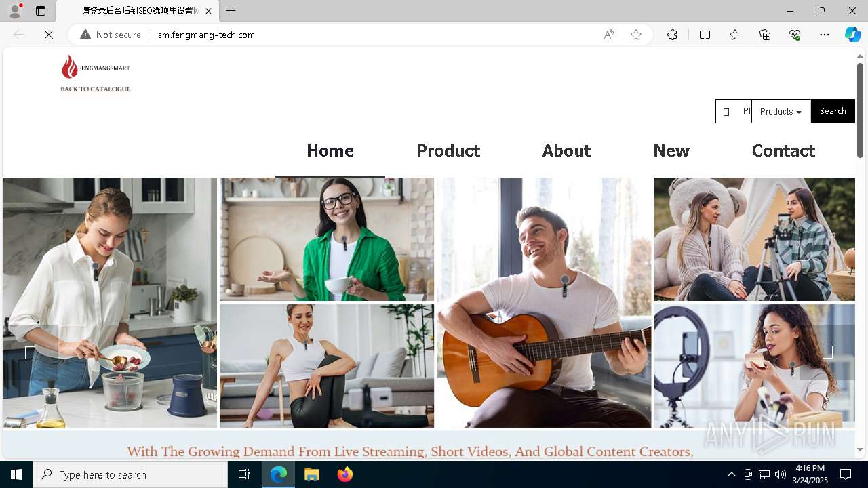Open the browser profile icon

pyautogui.click(x=15, y=11)
